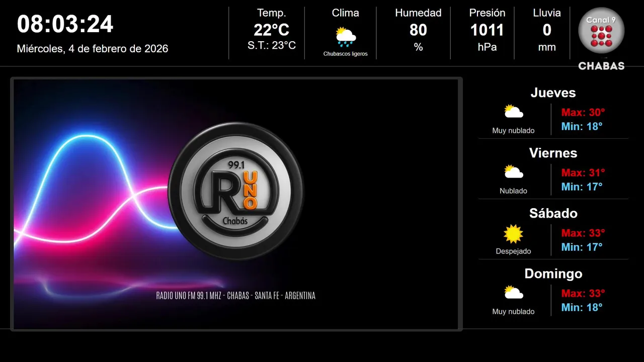Click the S.T.: 23°C reading
The width and height of the screenshot is (644, 362).
(272, 45)
